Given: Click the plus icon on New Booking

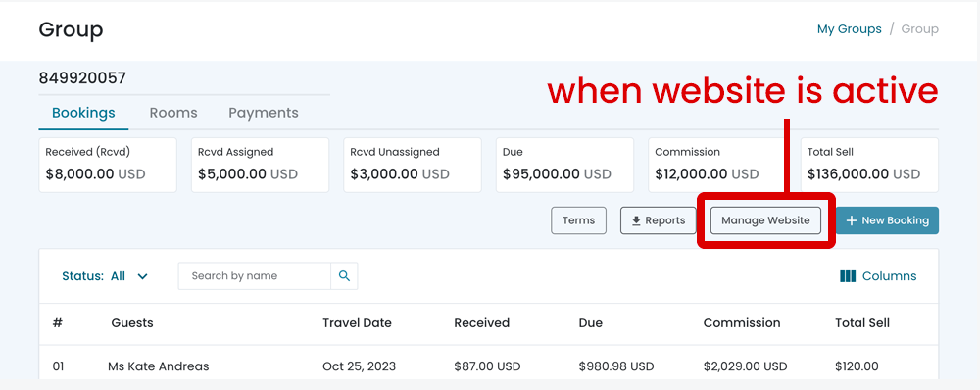Looking at the screenshot, I should coord(851,220).
